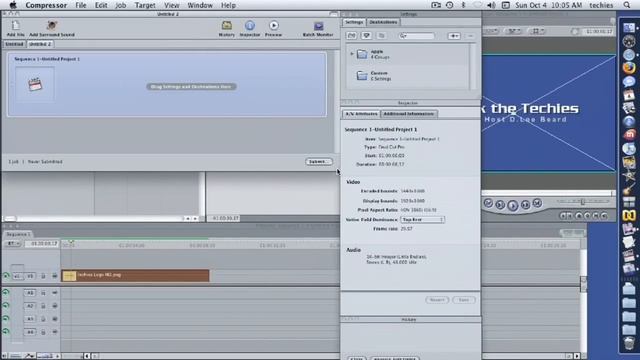
Task: Open Native Field Dominance dropdown
Action: click(422, 220)
